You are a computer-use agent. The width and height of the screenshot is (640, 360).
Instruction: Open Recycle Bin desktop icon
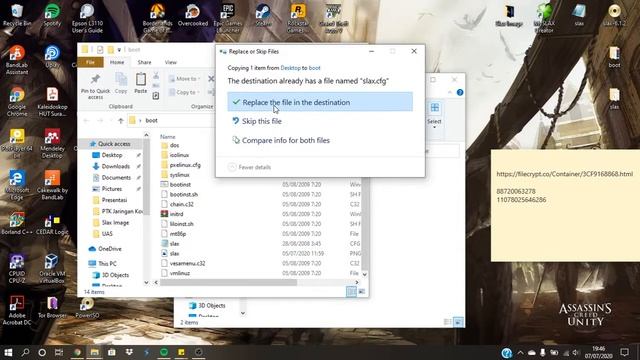pyautogui.click(x=17, y=15)
